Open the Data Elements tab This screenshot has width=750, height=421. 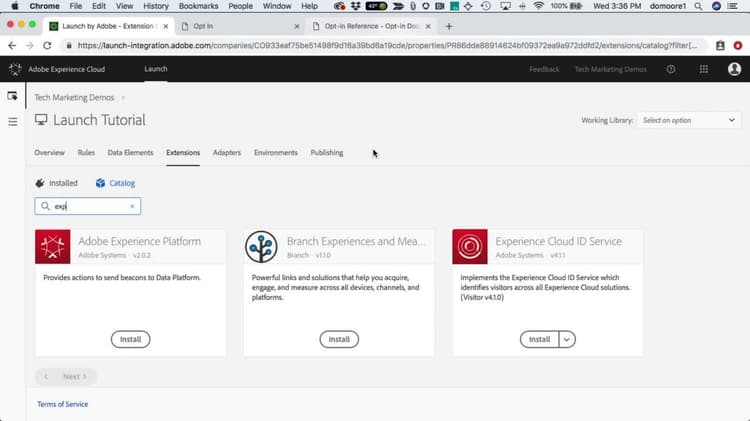[x=130, y=153]
